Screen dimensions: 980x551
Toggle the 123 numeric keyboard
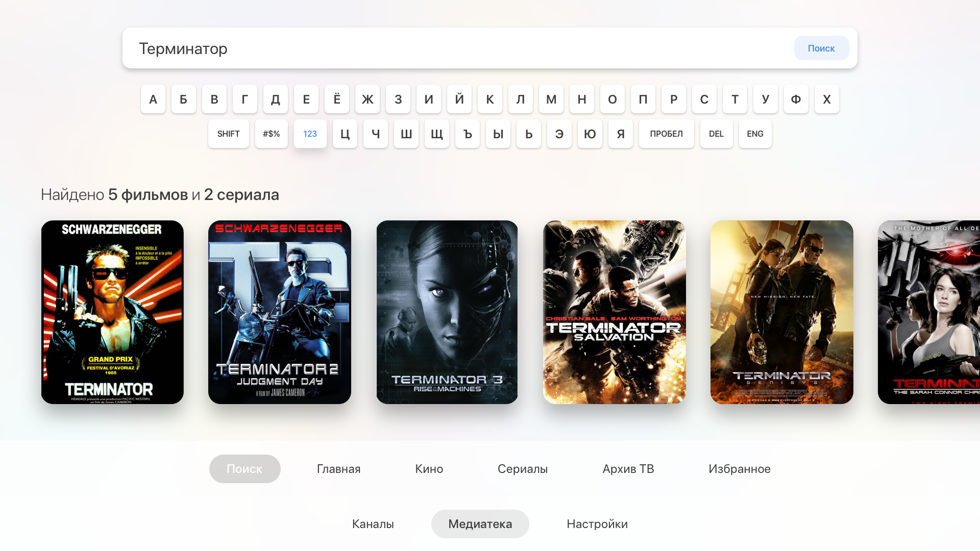click(x=310, y=134)
